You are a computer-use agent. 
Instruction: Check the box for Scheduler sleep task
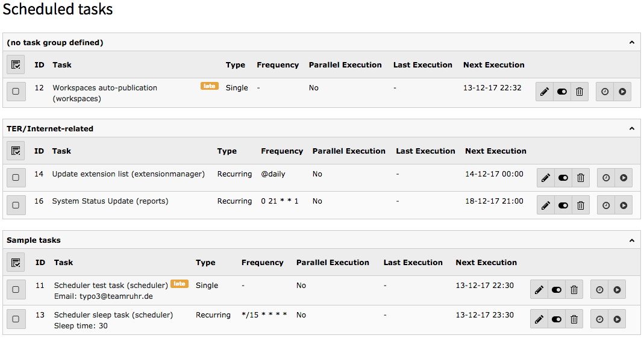click(16, 319)
